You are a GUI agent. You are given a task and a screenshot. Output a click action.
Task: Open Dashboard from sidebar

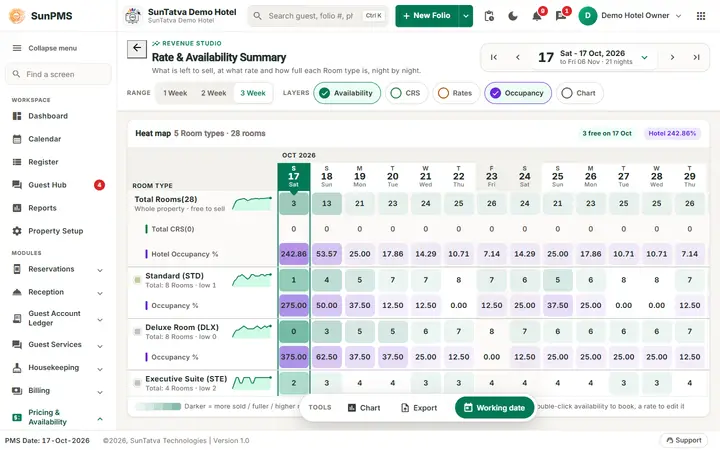point(48,116)
